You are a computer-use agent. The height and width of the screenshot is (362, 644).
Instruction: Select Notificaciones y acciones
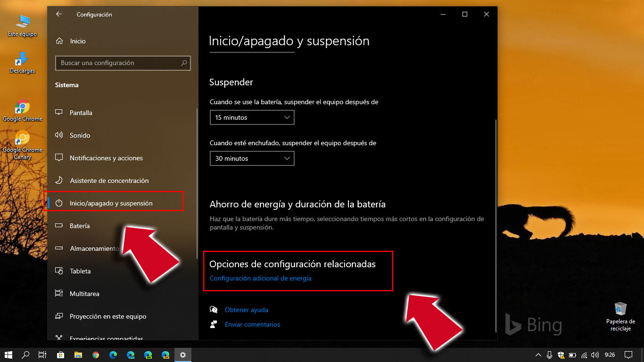[x=106, y=158]
